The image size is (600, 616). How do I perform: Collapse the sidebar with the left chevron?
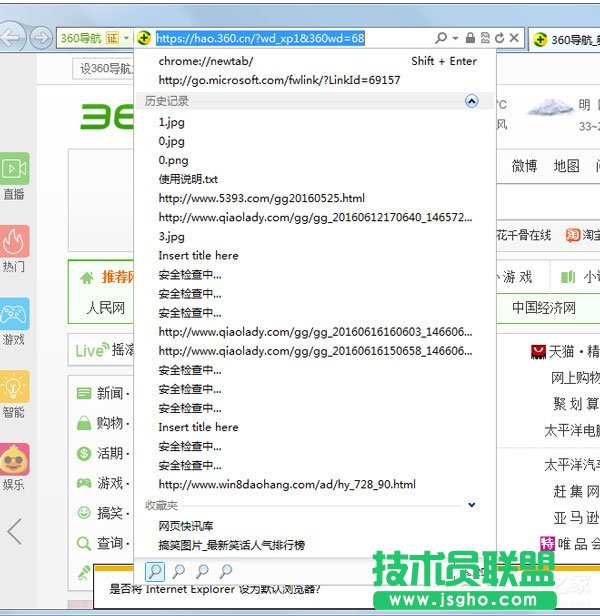tap(15, 532)
